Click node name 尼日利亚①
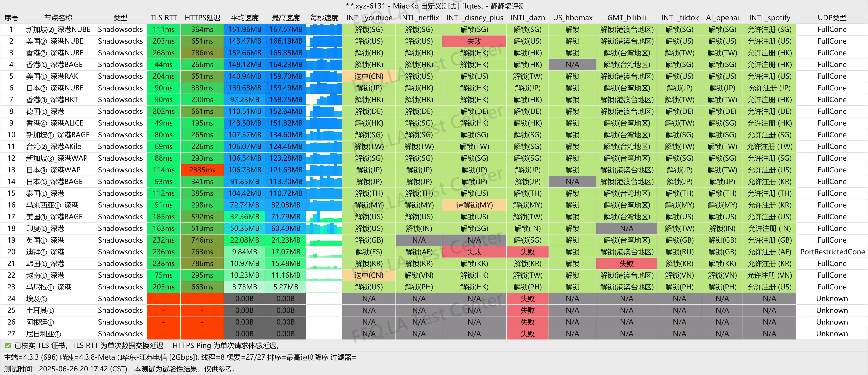 (x=44, y=334)
